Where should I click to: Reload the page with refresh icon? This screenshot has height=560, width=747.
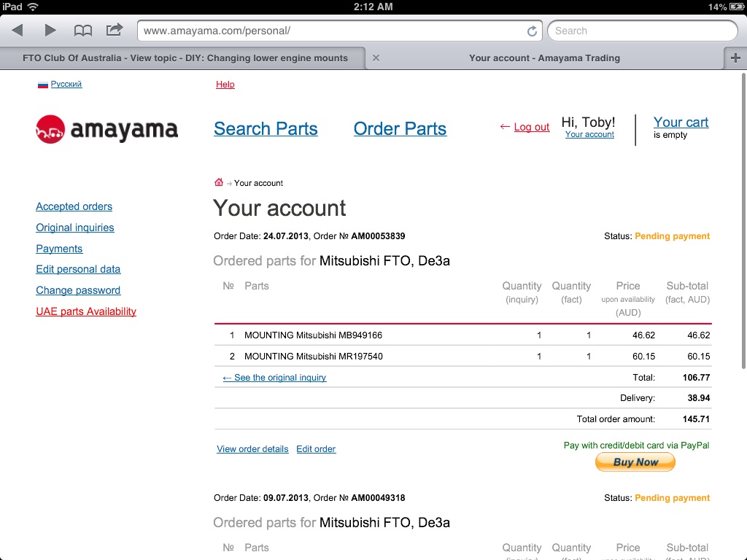tap(532, 31)
